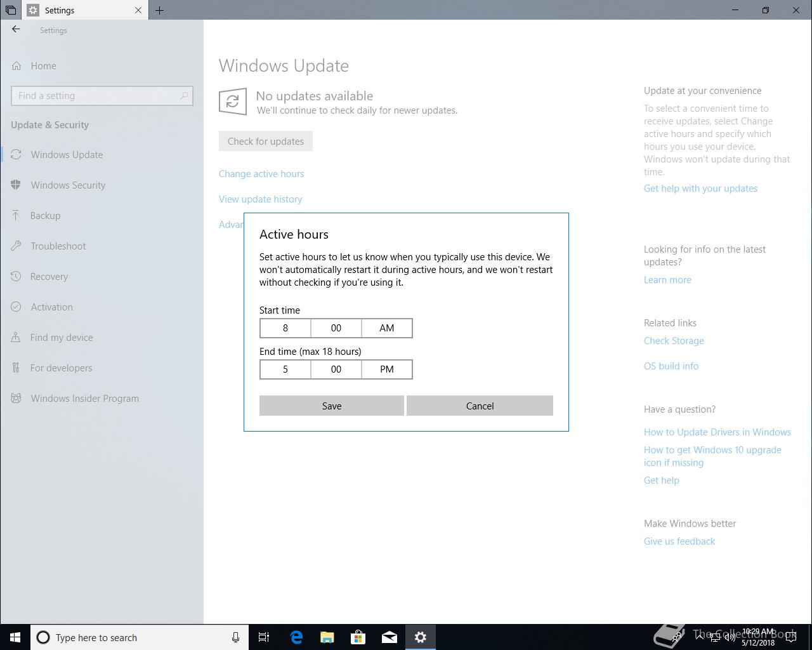This screenshot has width=812, height=650.
Task: Open the OS build info link
Action: 671,366
